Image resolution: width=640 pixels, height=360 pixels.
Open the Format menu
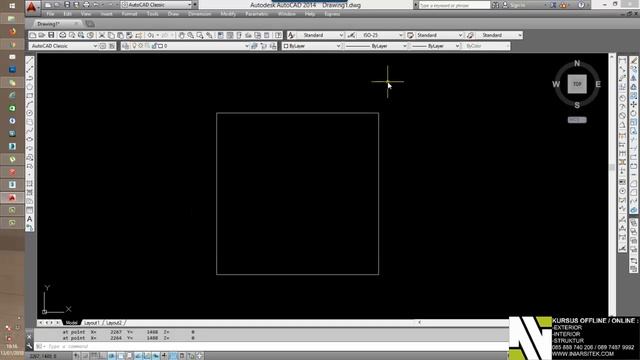pos(129,14)
